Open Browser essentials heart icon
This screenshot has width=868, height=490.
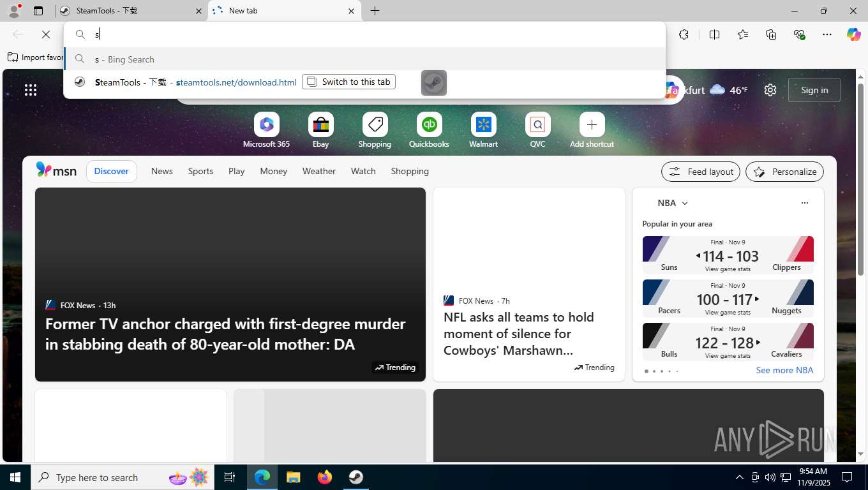(799, 34)
